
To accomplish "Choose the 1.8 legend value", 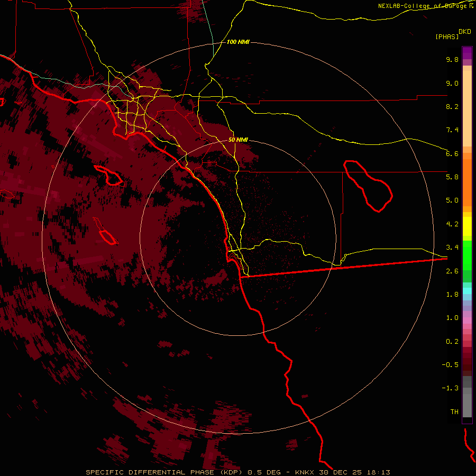I will point(452,295).
